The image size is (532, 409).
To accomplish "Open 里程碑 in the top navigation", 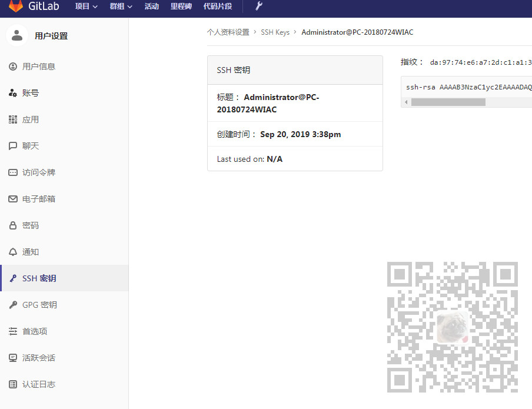I will point(181,6).
